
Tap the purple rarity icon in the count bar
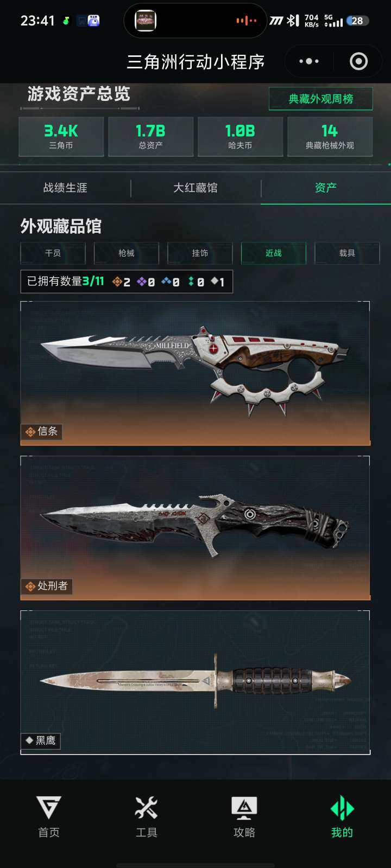coord(142,282)
